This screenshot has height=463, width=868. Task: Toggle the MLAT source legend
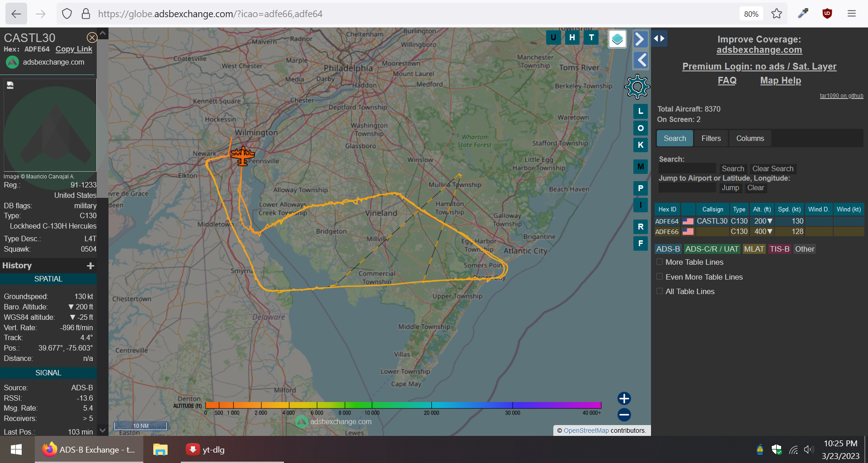coord(754,249)
